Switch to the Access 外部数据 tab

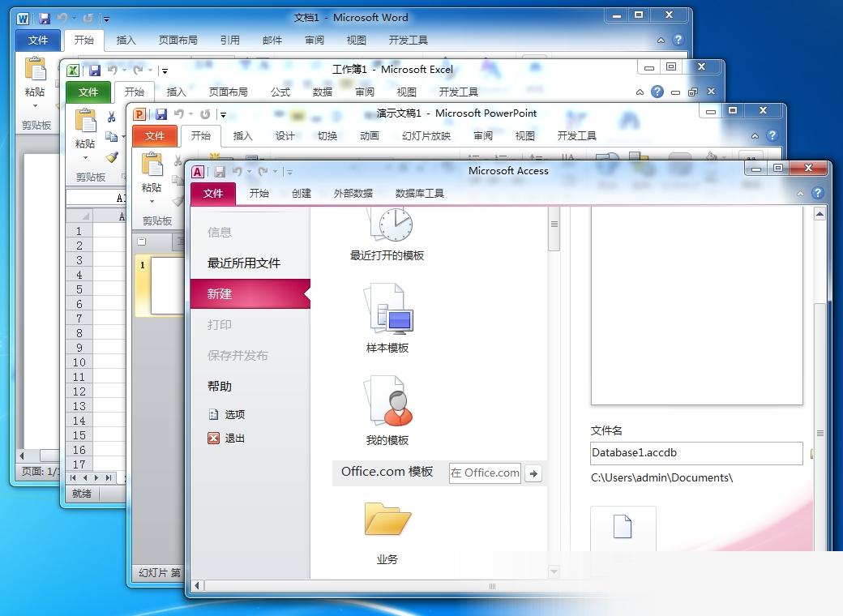(353, 194)
